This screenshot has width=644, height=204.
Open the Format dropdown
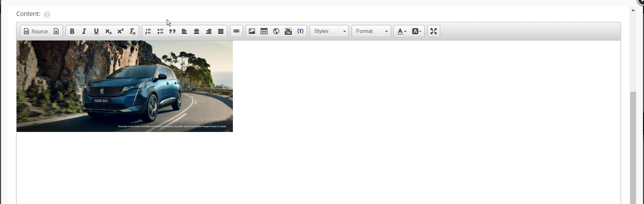pos(371,31)
